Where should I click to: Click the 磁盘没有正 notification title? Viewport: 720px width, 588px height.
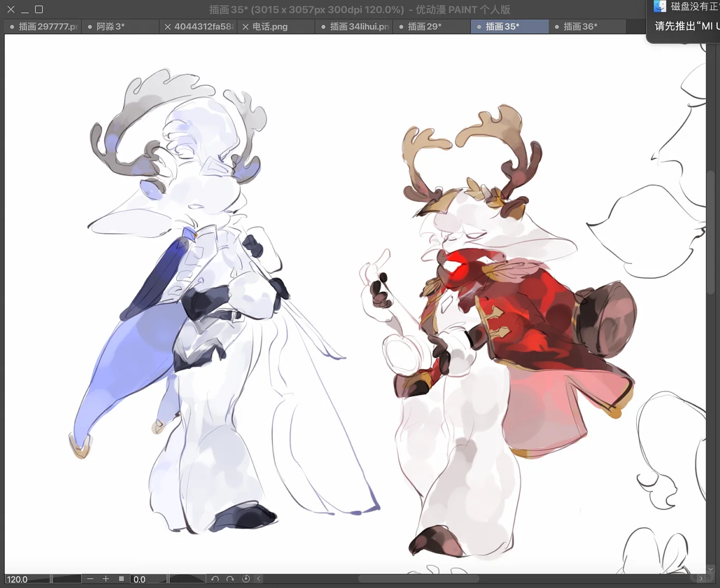(x=695, y=7)
